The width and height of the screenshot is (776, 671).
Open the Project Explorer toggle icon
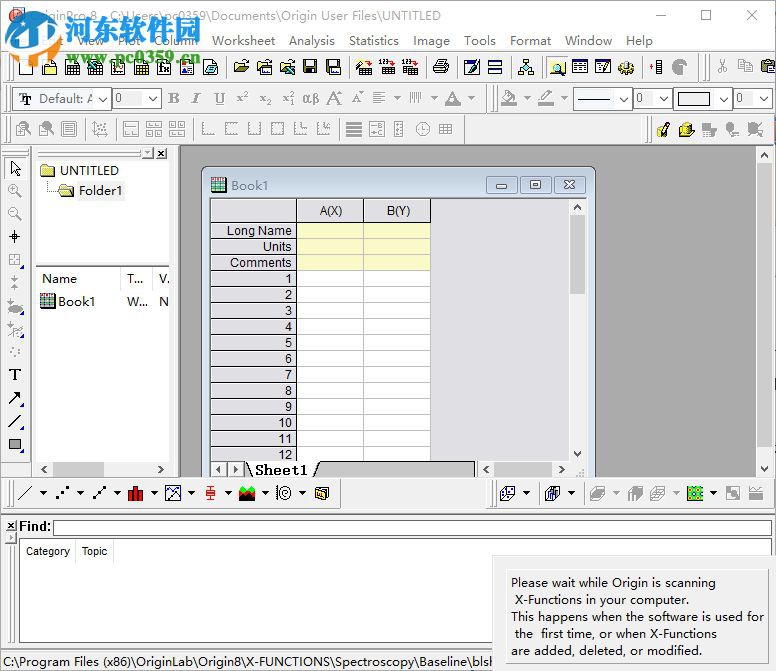point(557,67)
